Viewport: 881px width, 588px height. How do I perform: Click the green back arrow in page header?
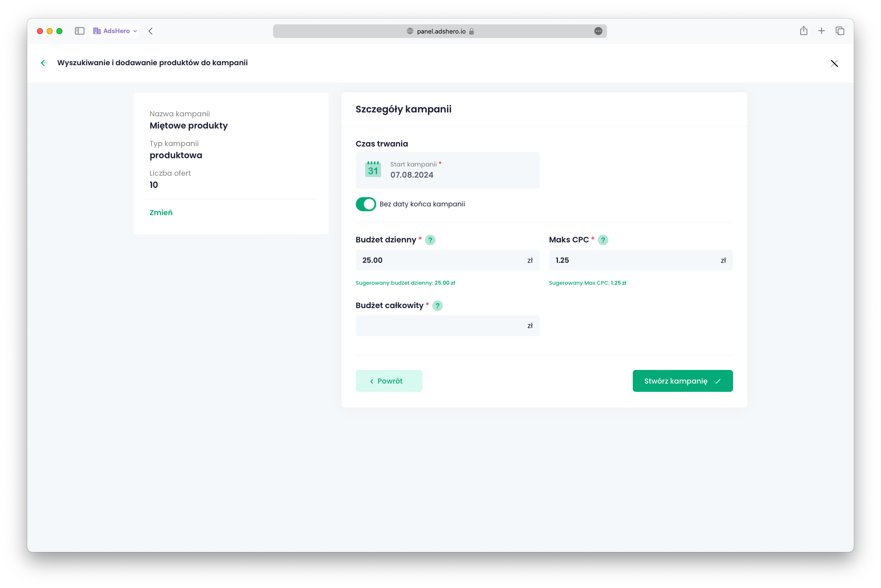point(44,63)
